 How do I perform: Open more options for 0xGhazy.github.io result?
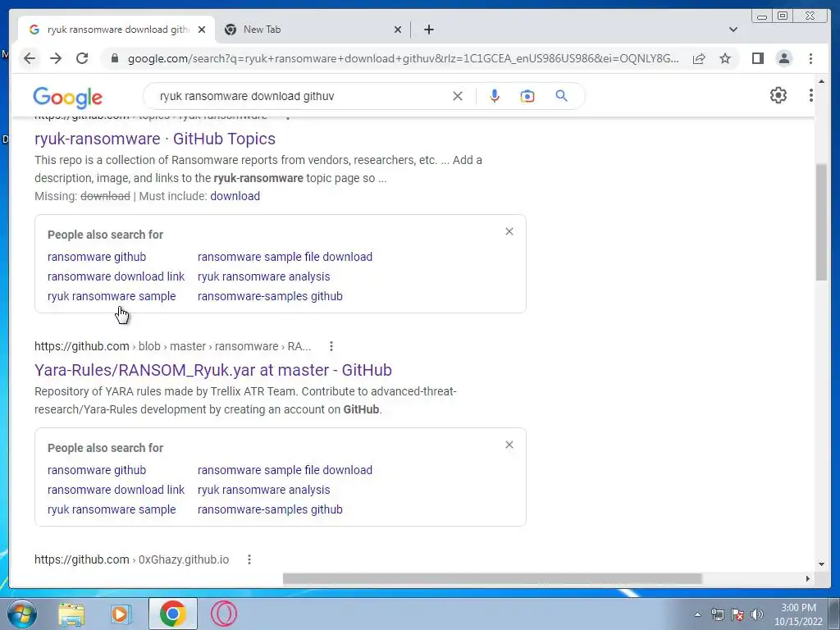(x=249, y=559)
